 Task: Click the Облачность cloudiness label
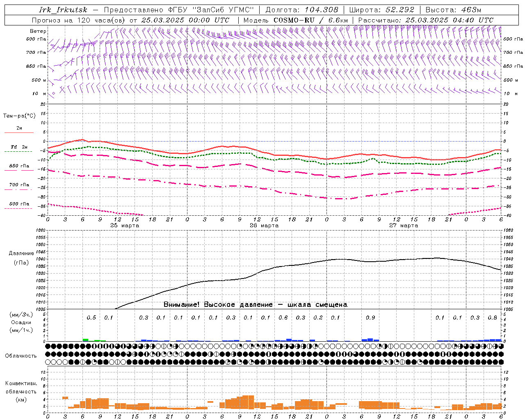[21, 356]
